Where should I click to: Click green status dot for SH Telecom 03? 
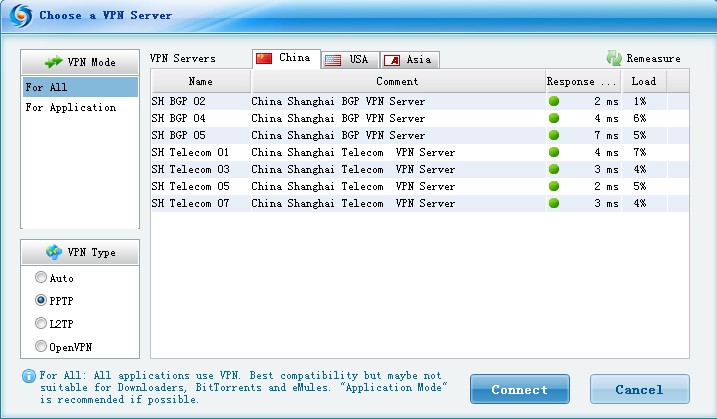(x=554, y=169)
